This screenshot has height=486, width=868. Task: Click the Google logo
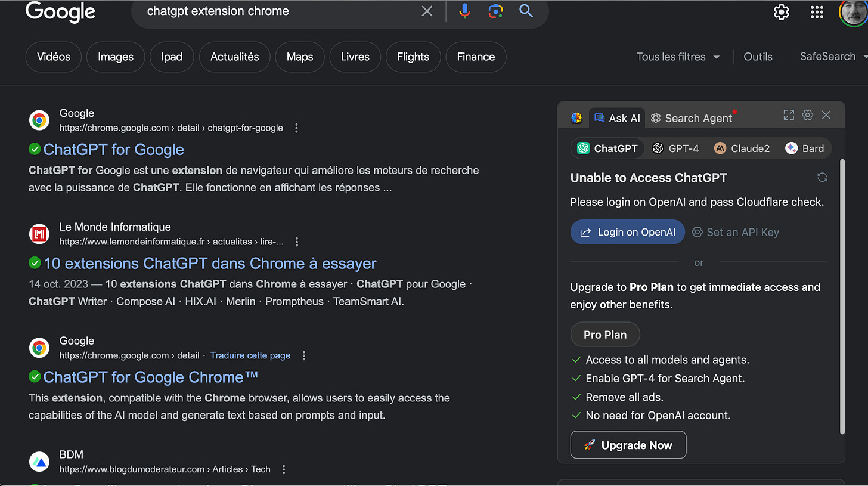61,12
